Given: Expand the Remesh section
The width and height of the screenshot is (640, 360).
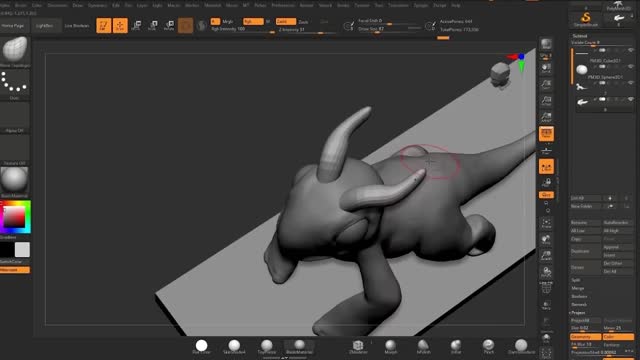Looking at the screenshot, I should click(579, 304).
